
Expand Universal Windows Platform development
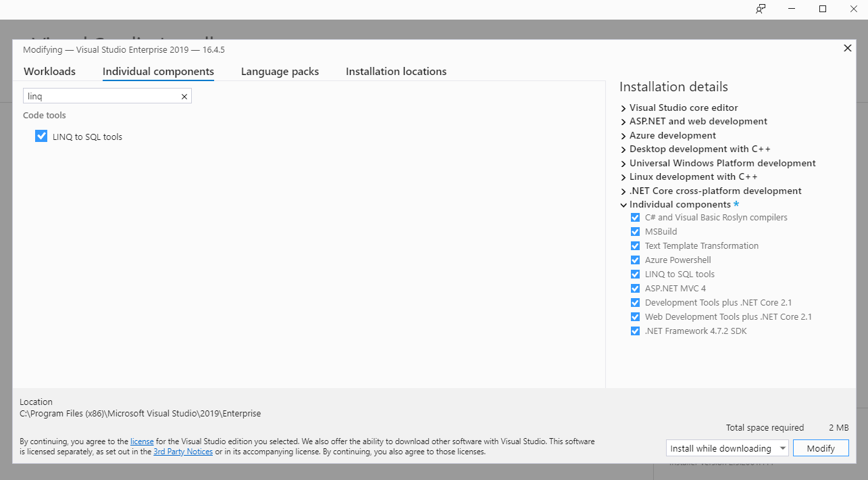tap(623, 164)
